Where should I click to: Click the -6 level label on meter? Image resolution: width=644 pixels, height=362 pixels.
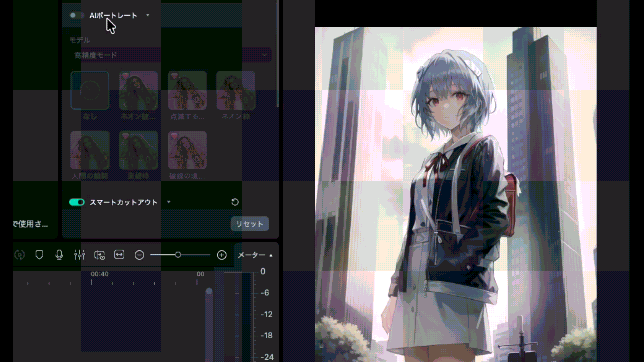click(x=266, y=293)
